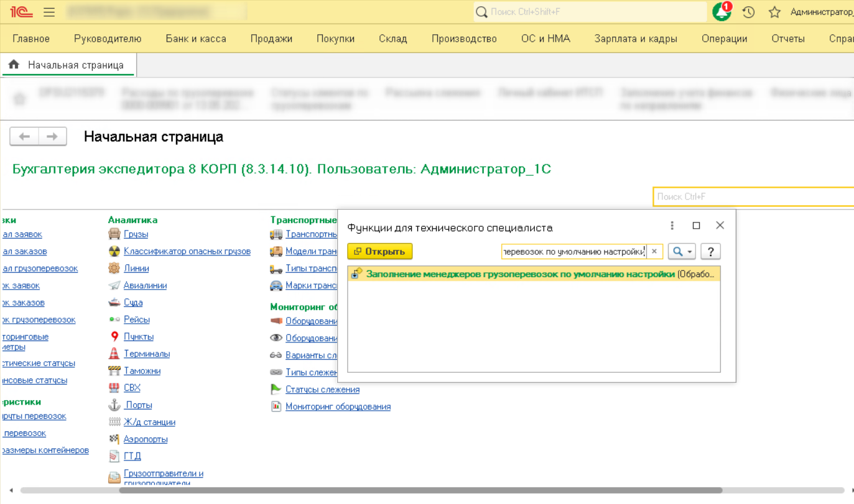Click the left arrow of horizontal scrollbar

coord(11,490)
